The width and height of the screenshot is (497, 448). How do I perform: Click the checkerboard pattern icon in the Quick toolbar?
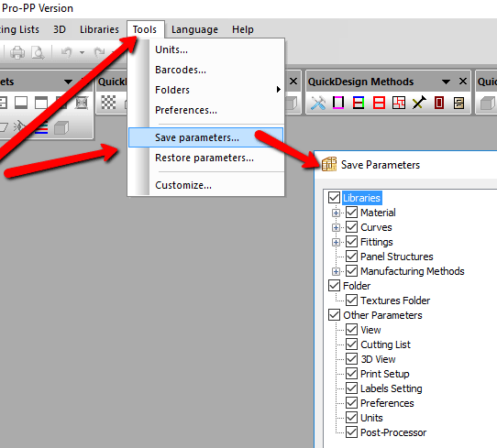point(108,103)
